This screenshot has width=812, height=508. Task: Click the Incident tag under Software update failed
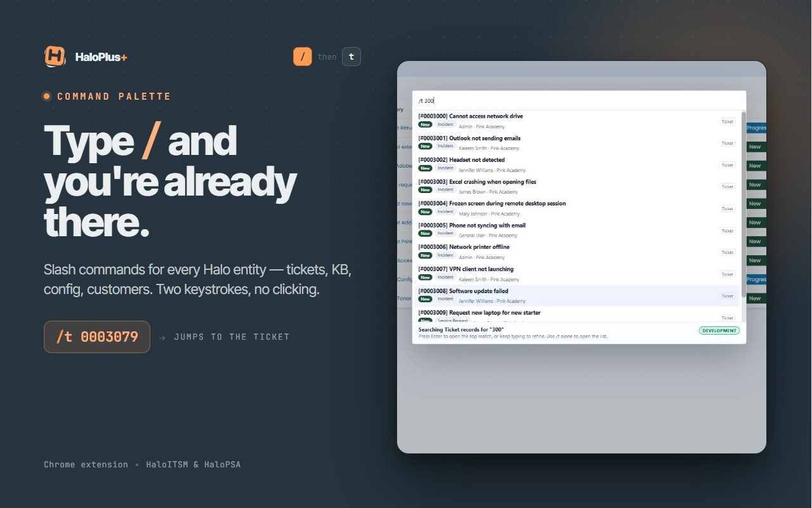(x=445, y=299)
